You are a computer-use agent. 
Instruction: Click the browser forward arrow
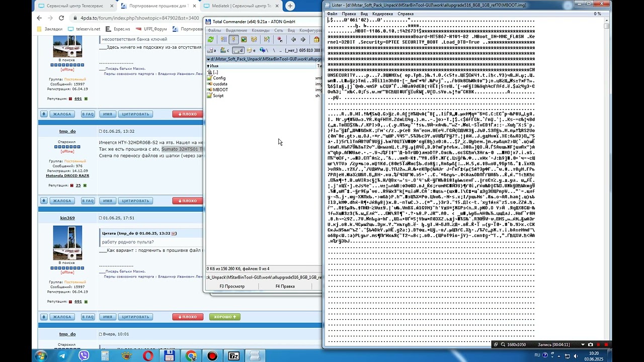[x=50, y=18]
